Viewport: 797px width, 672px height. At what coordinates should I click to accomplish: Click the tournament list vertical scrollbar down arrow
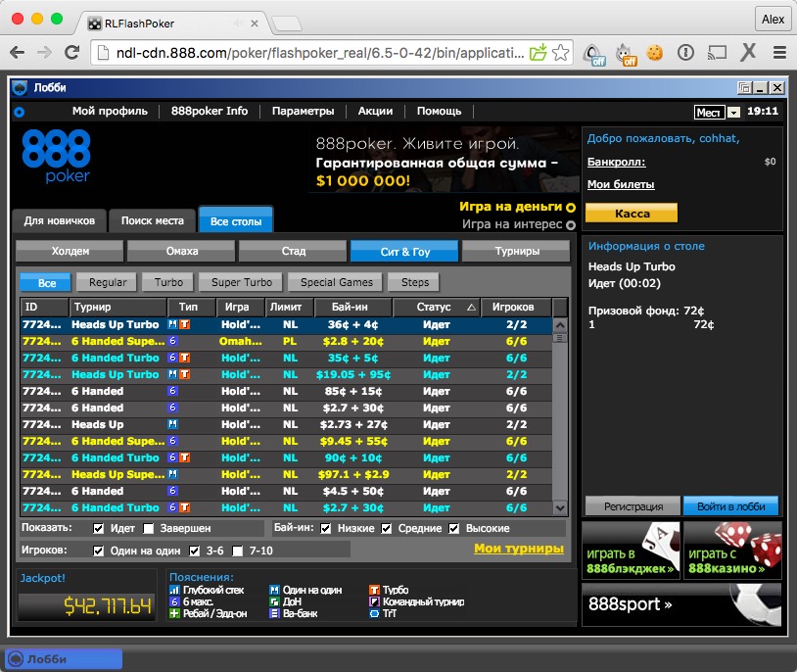(560, 507)
